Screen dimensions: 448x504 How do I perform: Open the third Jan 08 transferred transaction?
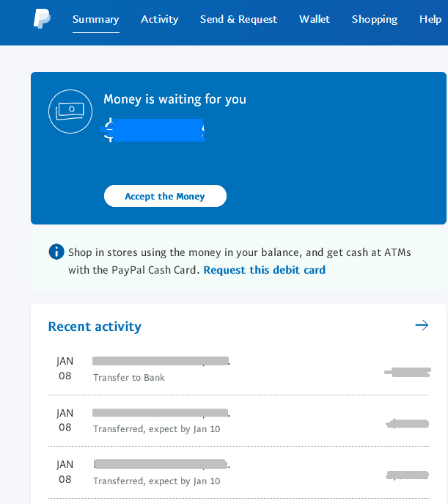(161, 472)
